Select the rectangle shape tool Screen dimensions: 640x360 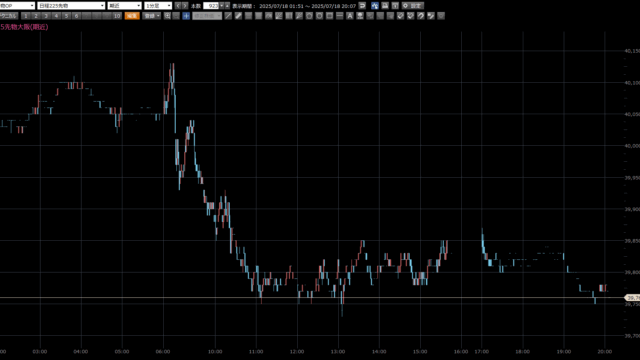329,16
